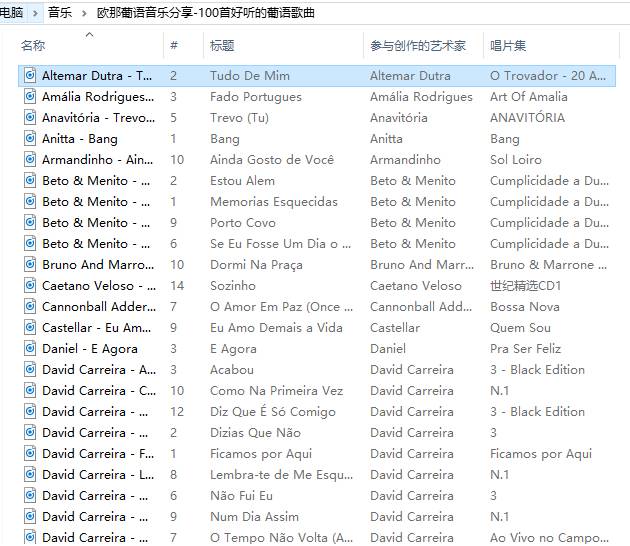The height and width of the screenshot is (546, 630).
Task: Sort by the 参与创作的艺术家 column header
Action: [x=418, y=45]
